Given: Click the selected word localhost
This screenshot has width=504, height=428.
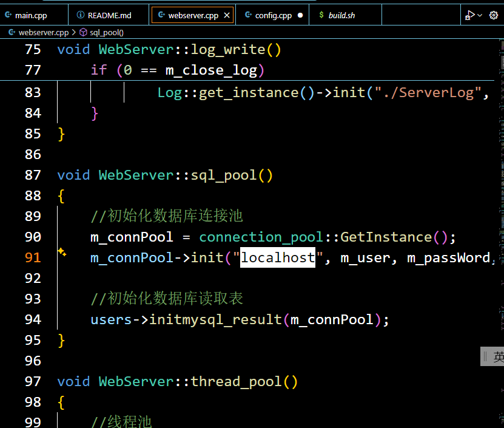Looking at the screenshot, I should point(278,257).
